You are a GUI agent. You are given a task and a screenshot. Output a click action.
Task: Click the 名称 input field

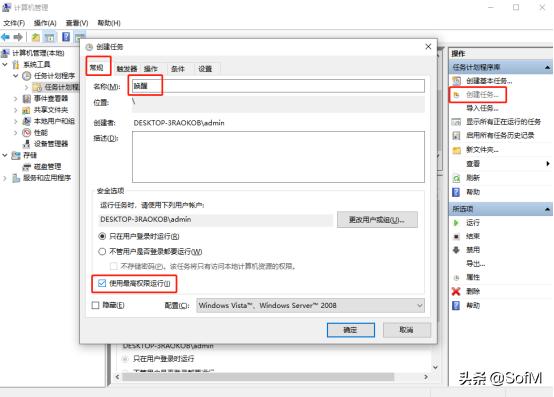tap(278, 86)
